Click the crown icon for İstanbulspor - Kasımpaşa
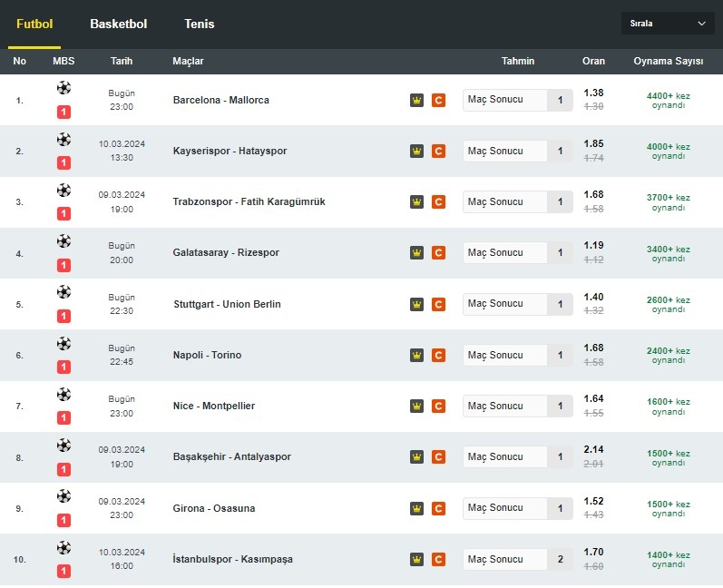Viewport: 723px width, 588px height. tap(416, 559)
